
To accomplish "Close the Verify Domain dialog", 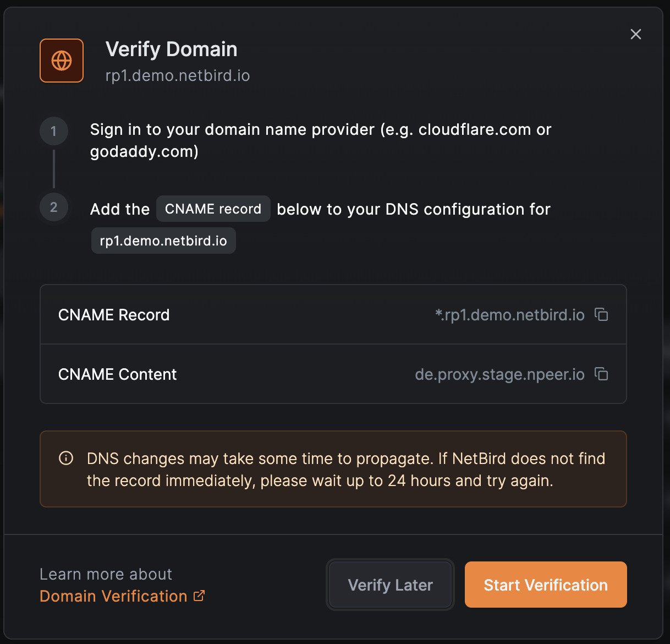I will [x=636, y=34].
